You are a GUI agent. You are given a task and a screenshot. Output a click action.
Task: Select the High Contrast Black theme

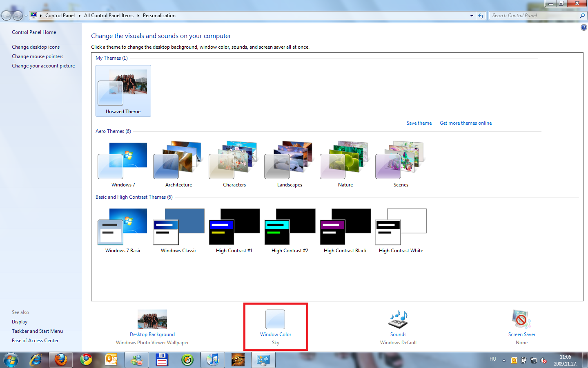[x=345, y=230]
